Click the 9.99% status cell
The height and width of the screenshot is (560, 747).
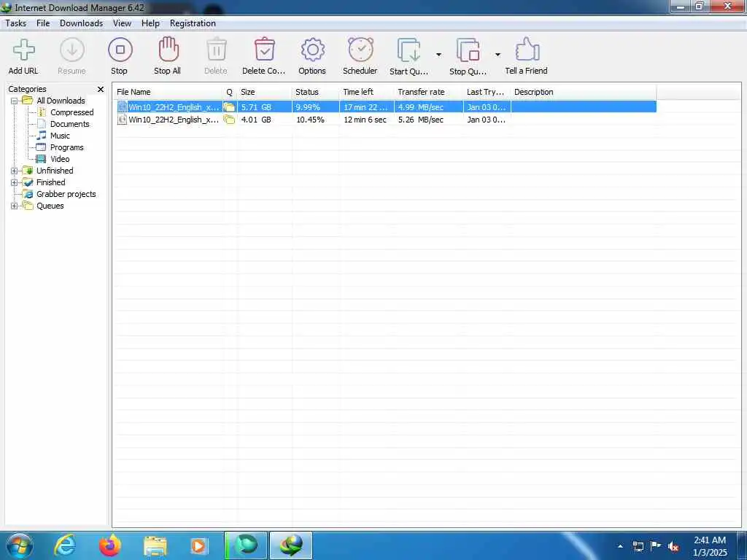308,107
